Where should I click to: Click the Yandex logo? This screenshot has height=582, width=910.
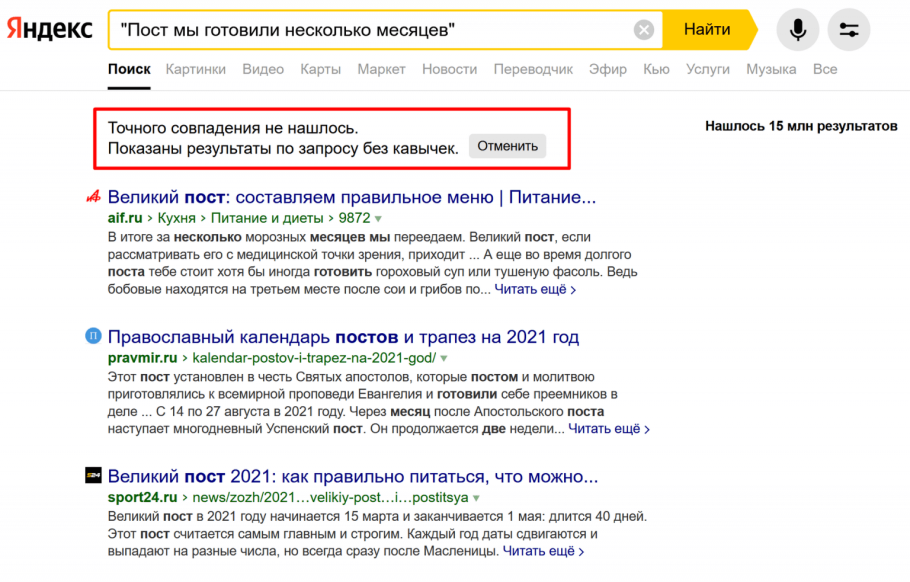pyautogui.click(x=48, y=28)
